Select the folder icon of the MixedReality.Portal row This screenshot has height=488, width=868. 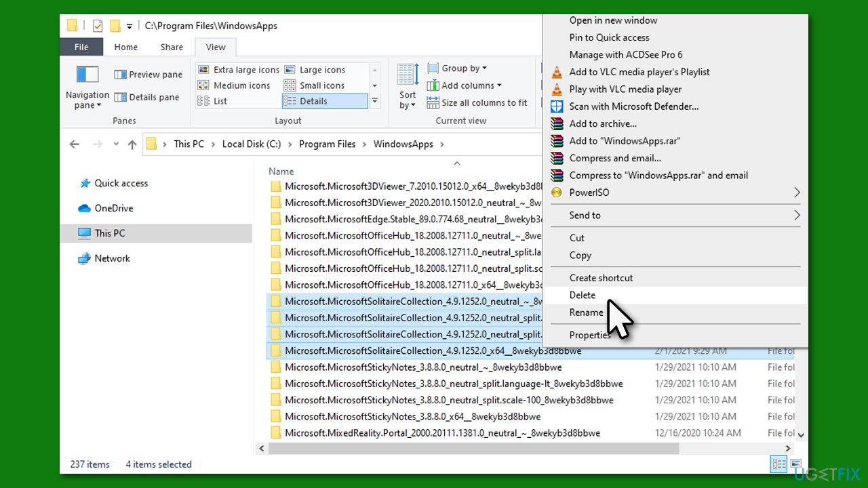tap(275, 433)
